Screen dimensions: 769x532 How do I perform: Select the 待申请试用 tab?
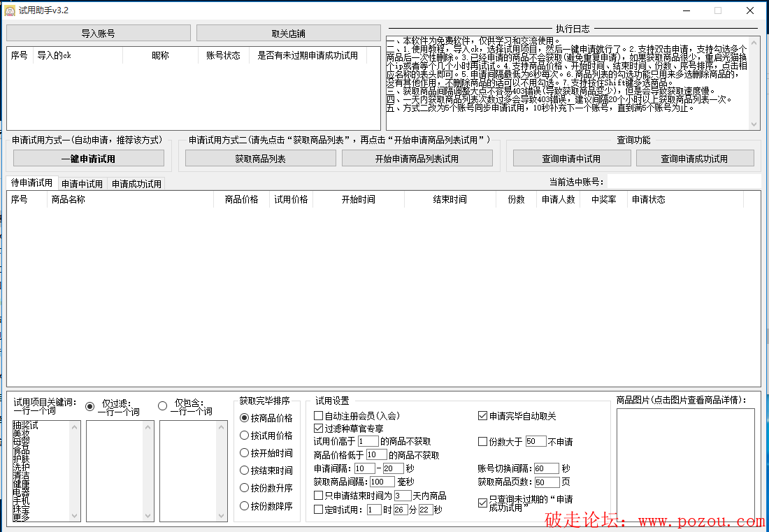pos(31,183)
